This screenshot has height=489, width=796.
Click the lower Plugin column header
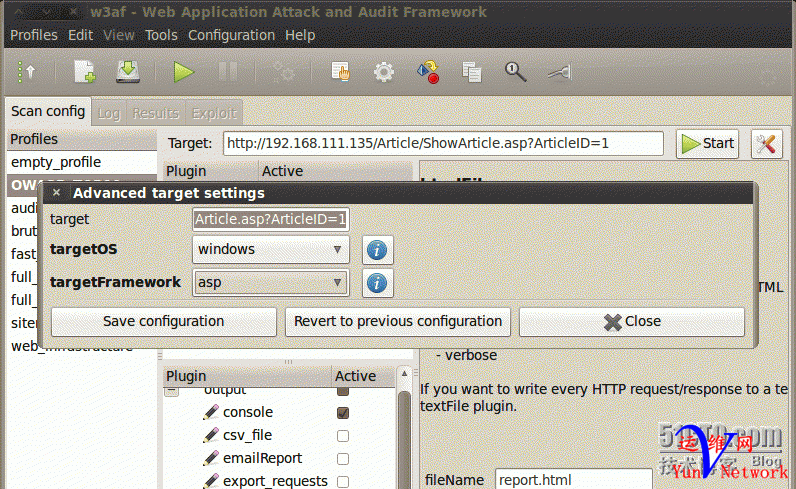(247, 376)
